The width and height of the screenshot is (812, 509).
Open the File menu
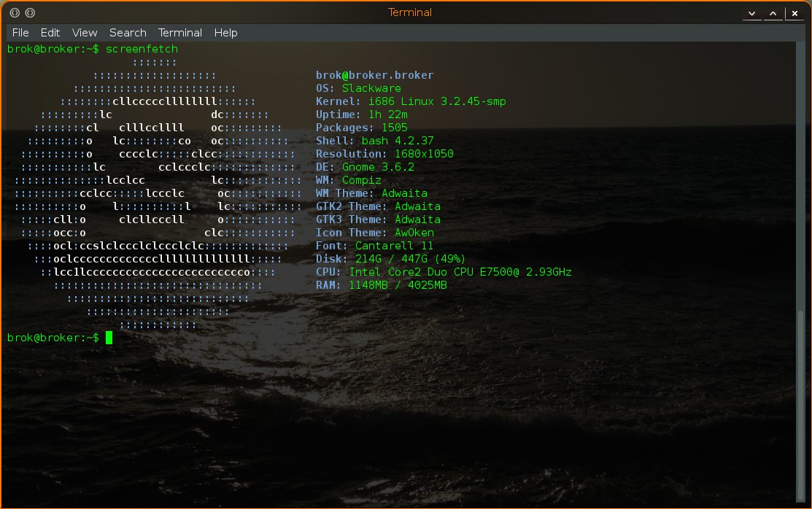20,33
